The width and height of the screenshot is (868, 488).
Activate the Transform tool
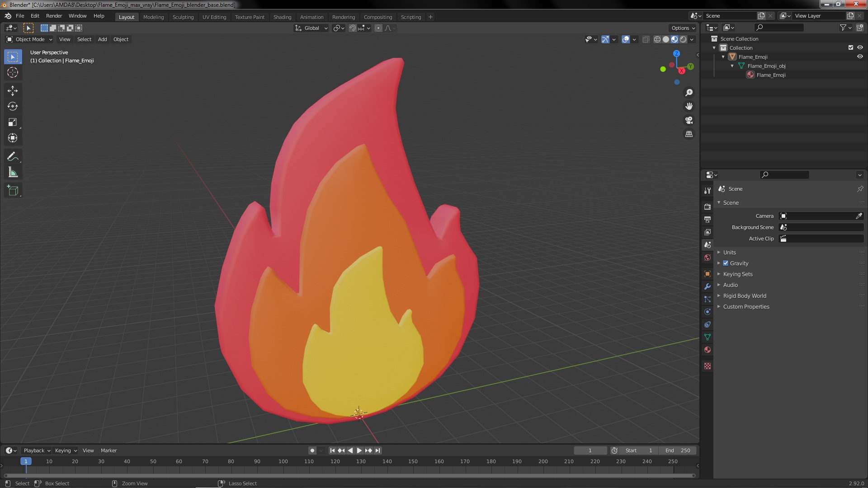13,138
